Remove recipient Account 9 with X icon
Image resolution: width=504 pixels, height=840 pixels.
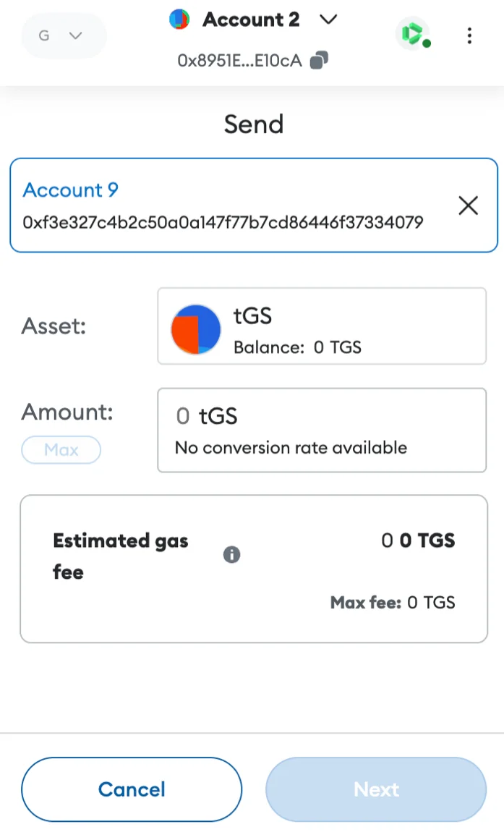pos(468,205)
